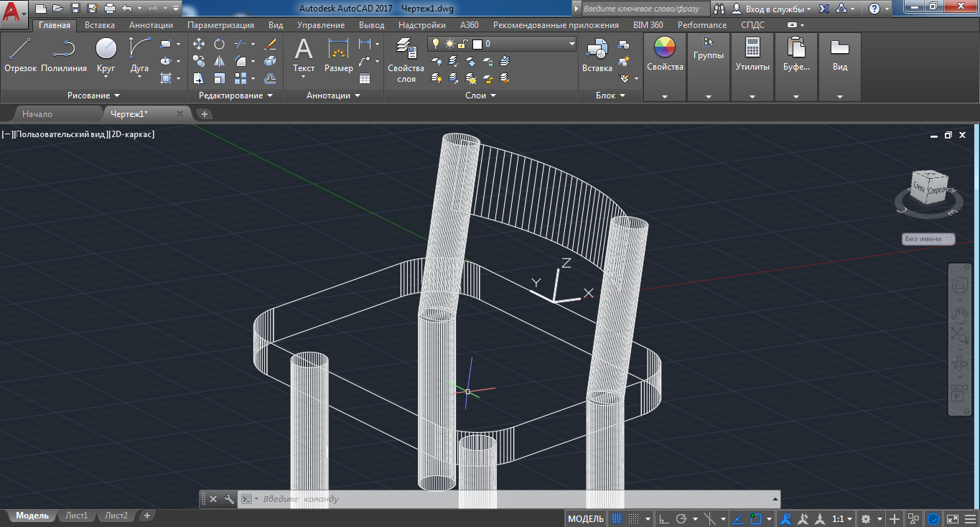Open the Без имени view dropdown

(x=928, y=239)
